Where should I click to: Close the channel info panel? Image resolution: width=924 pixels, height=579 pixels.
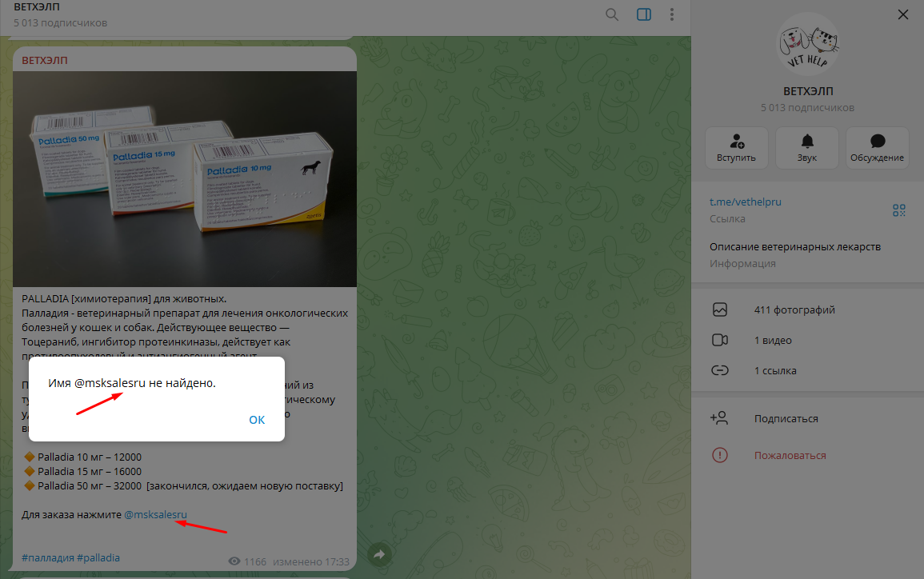click(902, 14)
